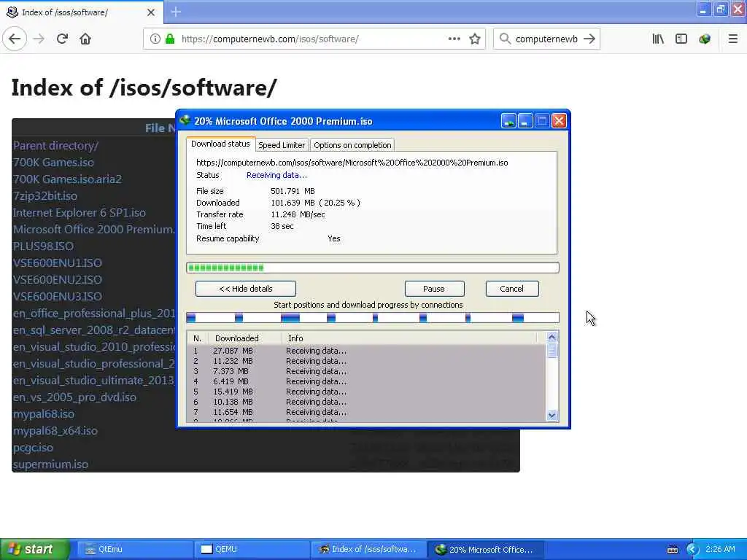Click the N. column header

(197, 338)
